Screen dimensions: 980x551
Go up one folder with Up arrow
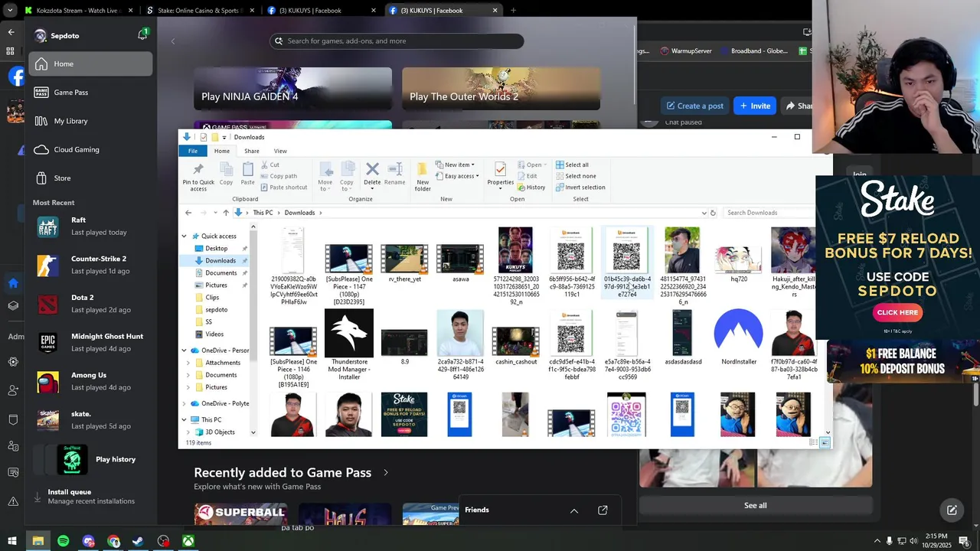[x=225, y=213]
